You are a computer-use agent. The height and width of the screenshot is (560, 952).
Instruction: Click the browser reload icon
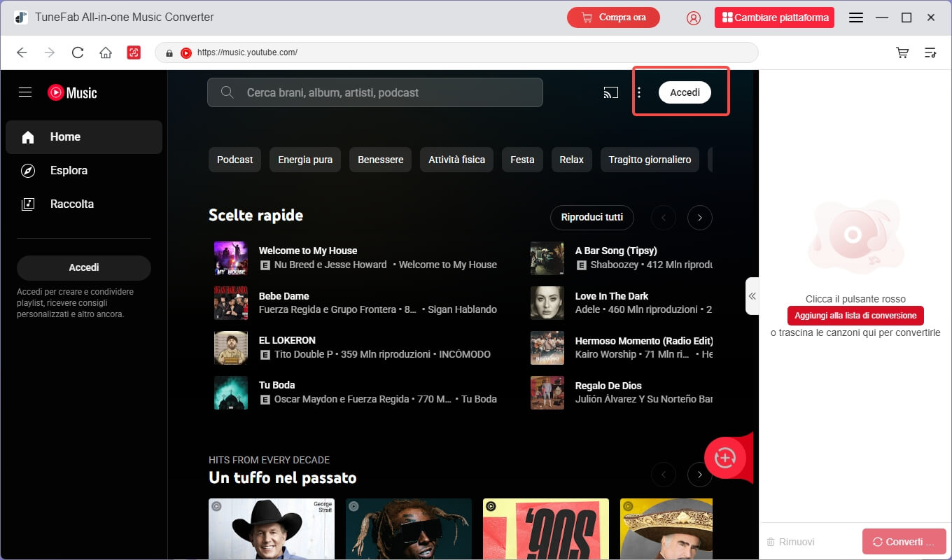(78, 52)
